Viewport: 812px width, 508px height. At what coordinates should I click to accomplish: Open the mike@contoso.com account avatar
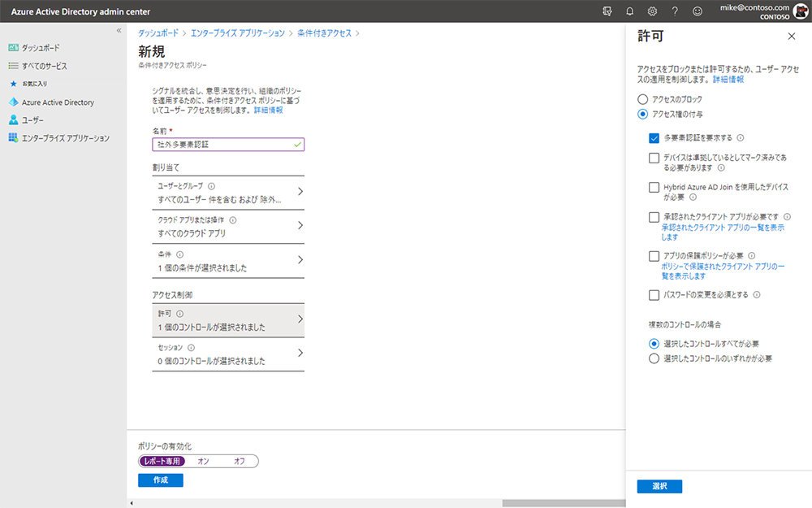click(801, 11)
